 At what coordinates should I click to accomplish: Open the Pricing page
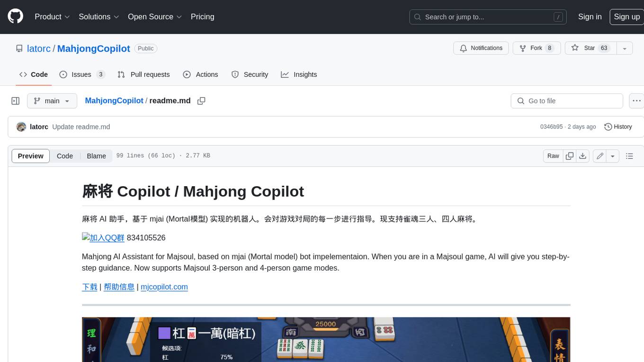202,17
